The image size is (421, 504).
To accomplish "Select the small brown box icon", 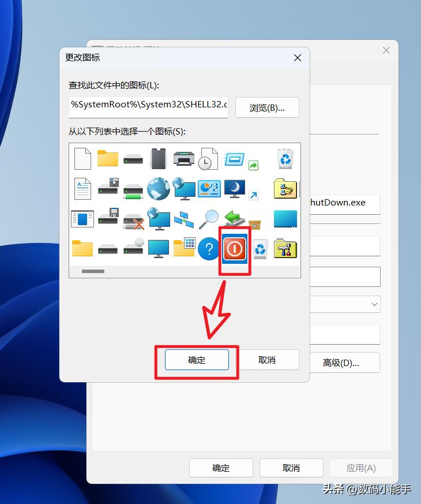I will (x=254, y=225).
